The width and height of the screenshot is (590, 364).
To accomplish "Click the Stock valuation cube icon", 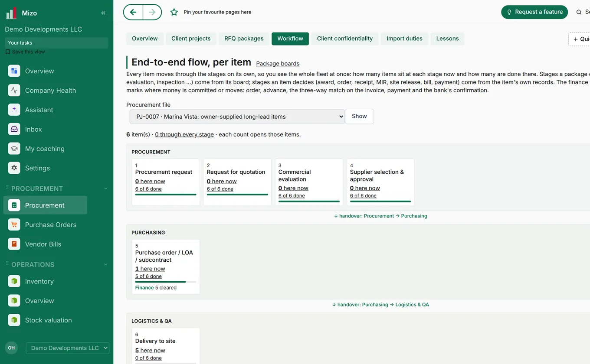I will click(14, 320).
